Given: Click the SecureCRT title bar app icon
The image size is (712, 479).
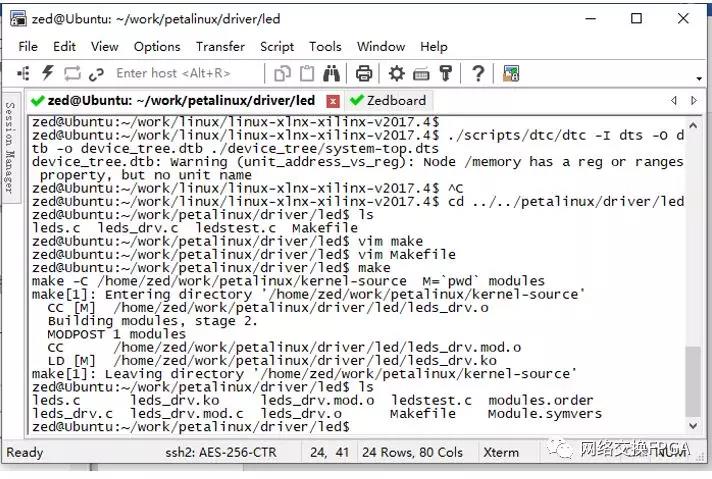Looking at the screenshot, I should point(18,19).
